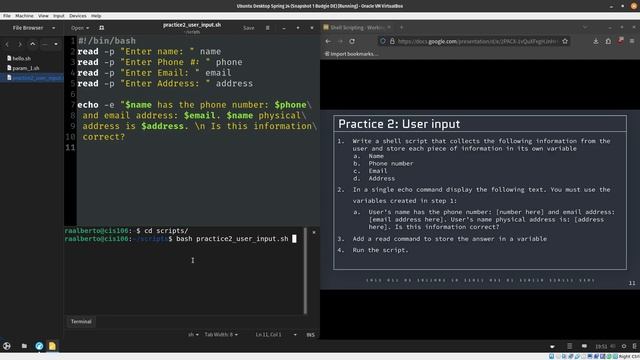Go back in the file browser panel
The image size is (640, 360).
[7, 44]
